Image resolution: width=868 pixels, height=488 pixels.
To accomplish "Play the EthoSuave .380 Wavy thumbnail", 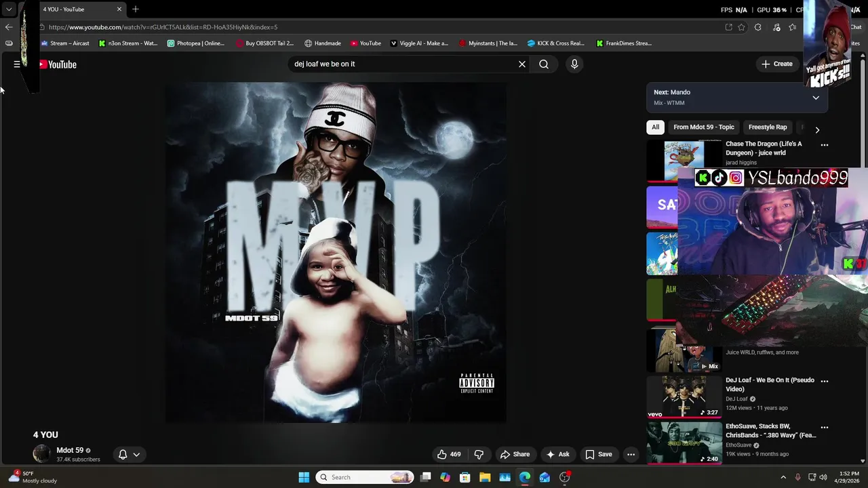I will coord(684,443).
